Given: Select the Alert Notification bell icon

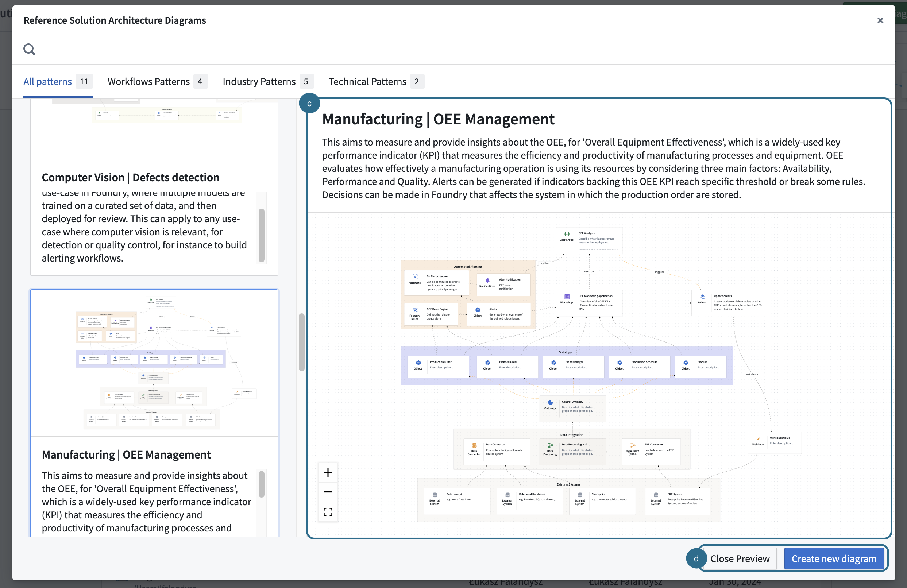Looking at the screenshot, I should pyautogui.click(x=487, y=280).
